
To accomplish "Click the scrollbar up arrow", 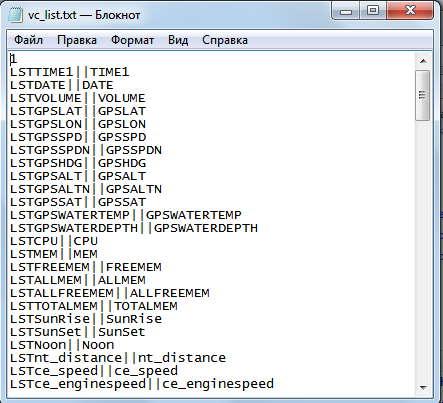I will coord(423,61).
